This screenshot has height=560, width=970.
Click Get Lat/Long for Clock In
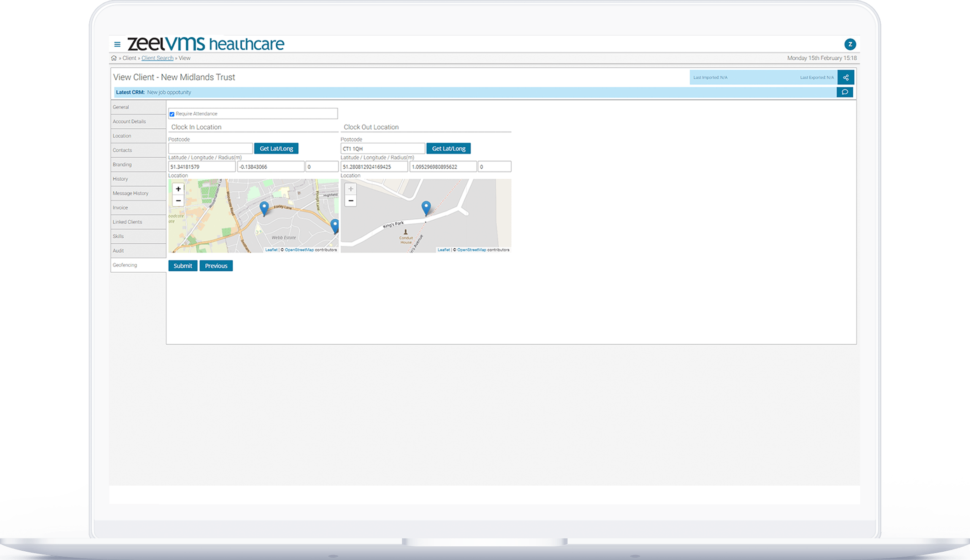coord(276,149)
